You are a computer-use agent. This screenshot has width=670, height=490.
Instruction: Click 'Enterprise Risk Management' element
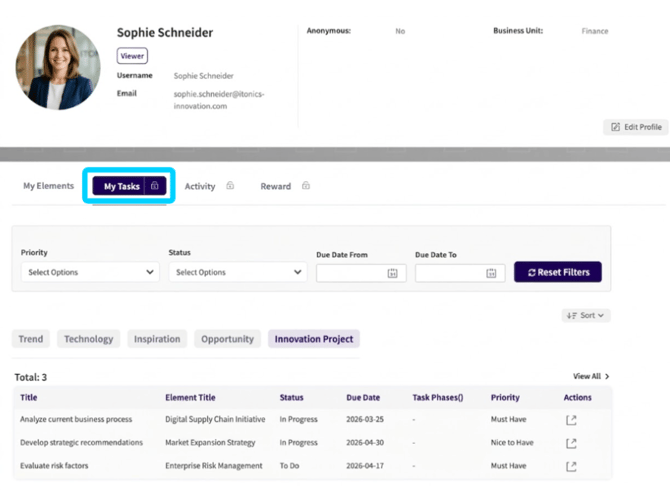214,465
